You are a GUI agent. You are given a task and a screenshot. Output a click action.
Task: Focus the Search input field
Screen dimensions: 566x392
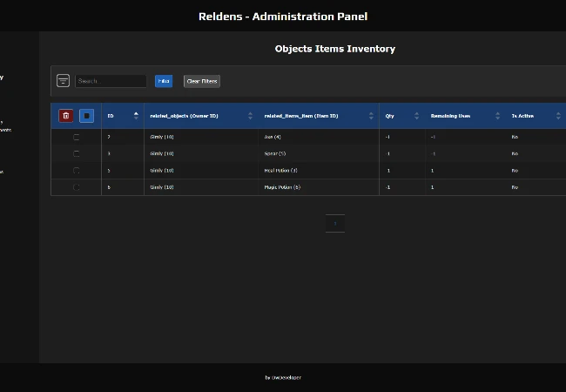tap(111, 81)
